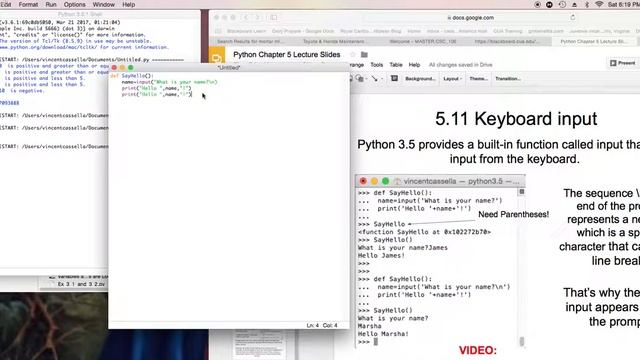Viewport: 640px width, 360px height.
Task: Open the line tool dropdown arrow
Action: pos(381,79)
